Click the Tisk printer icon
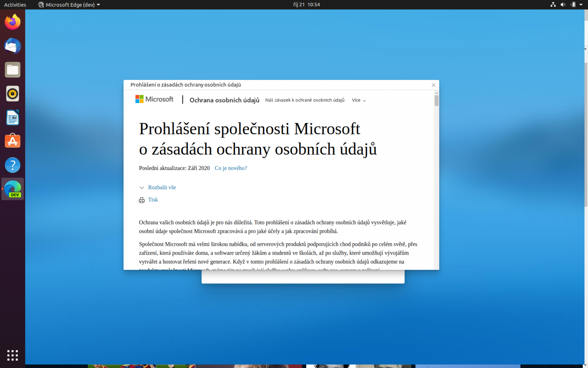 tap(142, 200)
